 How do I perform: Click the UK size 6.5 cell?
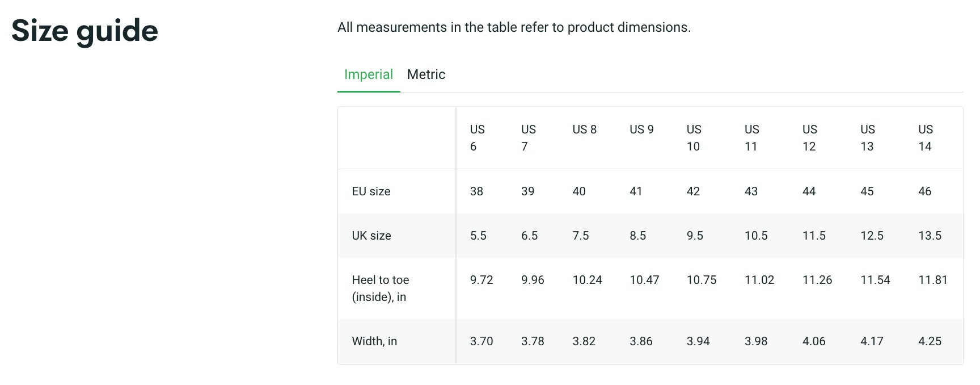tap(529, 236)
